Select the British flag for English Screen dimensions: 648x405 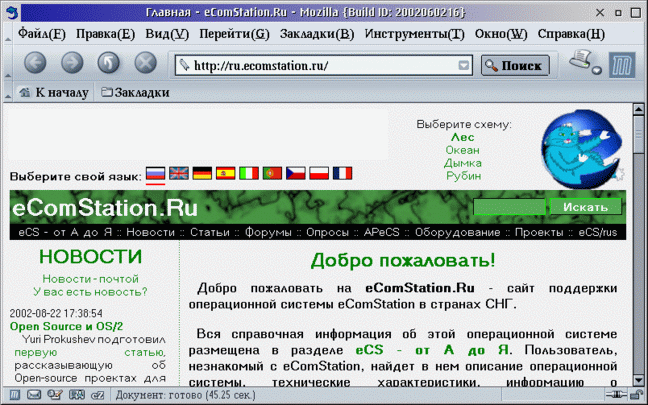179,174
